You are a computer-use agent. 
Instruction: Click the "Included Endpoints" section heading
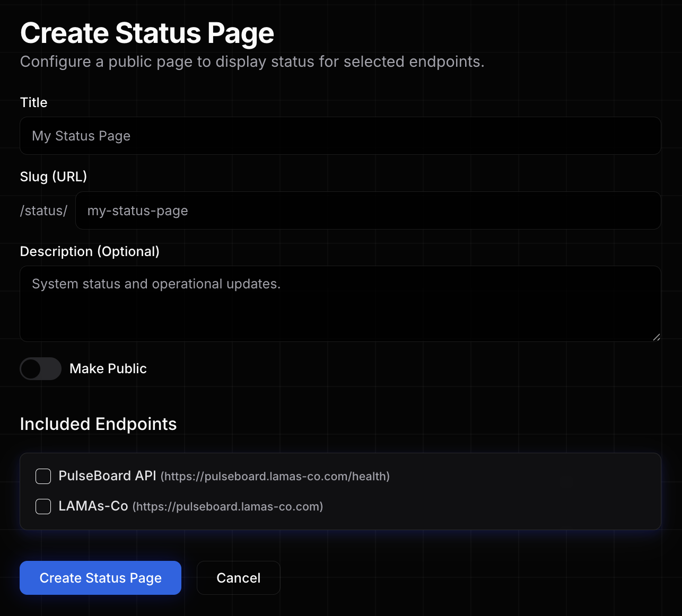(98, 424)
